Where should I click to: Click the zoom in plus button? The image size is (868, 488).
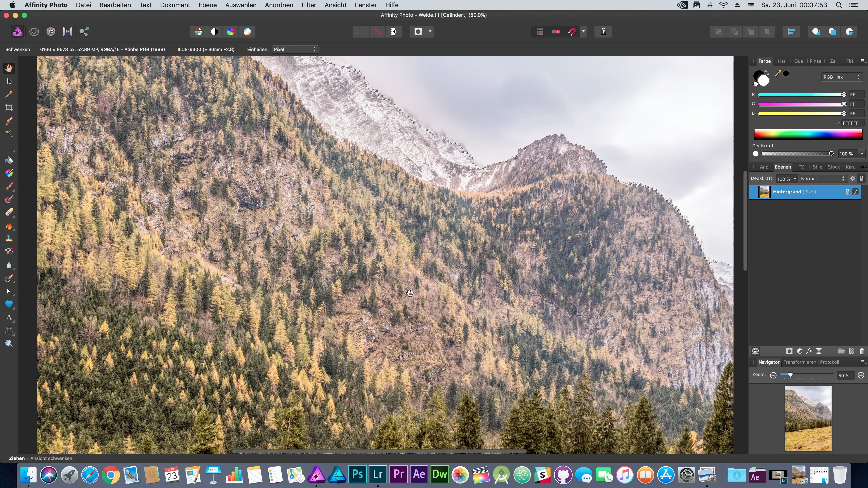[x=861, y=375]
